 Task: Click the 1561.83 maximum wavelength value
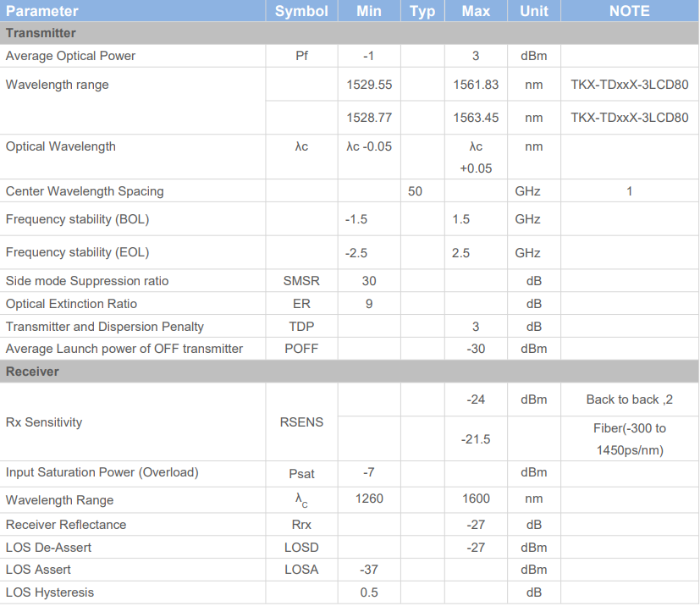click(476, 85)
